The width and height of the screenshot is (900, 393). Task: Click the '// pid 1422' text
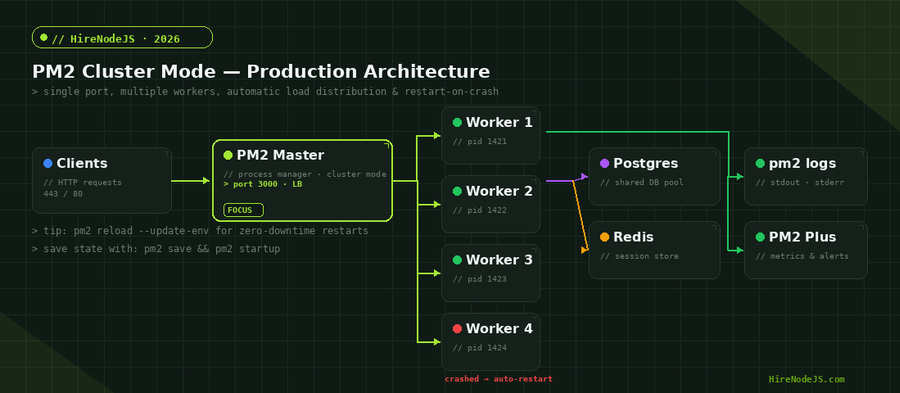pos(480,210)
